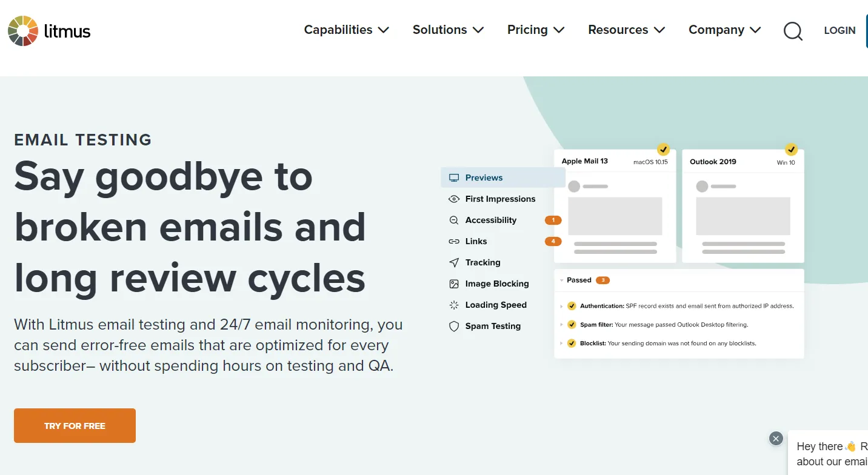Click the Spam Testing shield icon
Screen dimensions: 868x475
click(x=454, y=326)
